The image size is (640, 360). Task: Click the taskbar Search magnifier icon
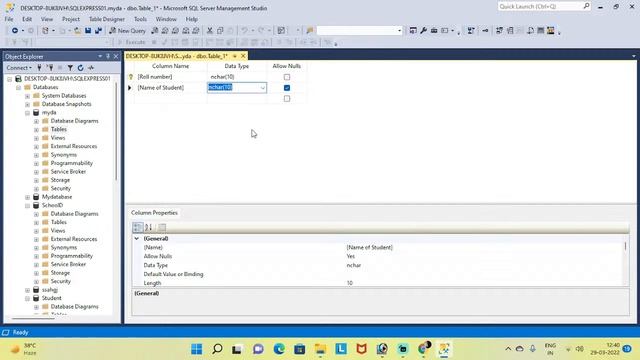coord(217,349)
